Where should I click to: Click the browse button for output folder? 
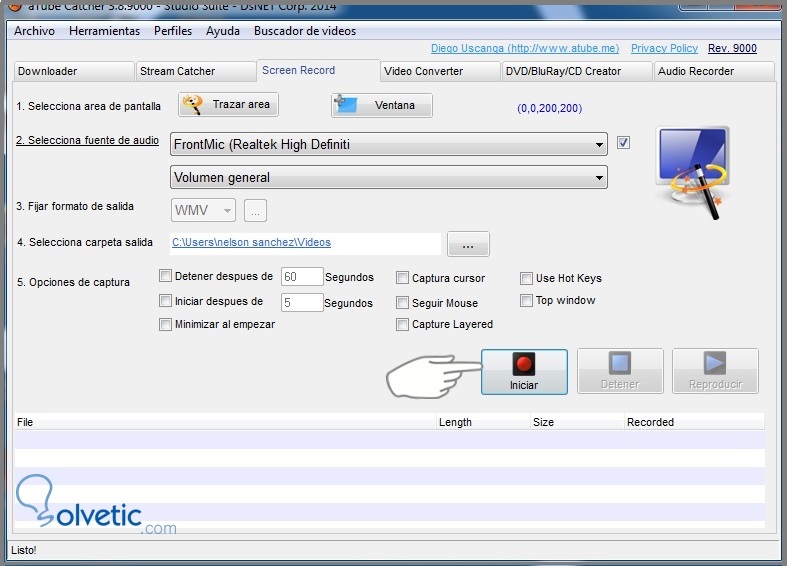[468, 244]
